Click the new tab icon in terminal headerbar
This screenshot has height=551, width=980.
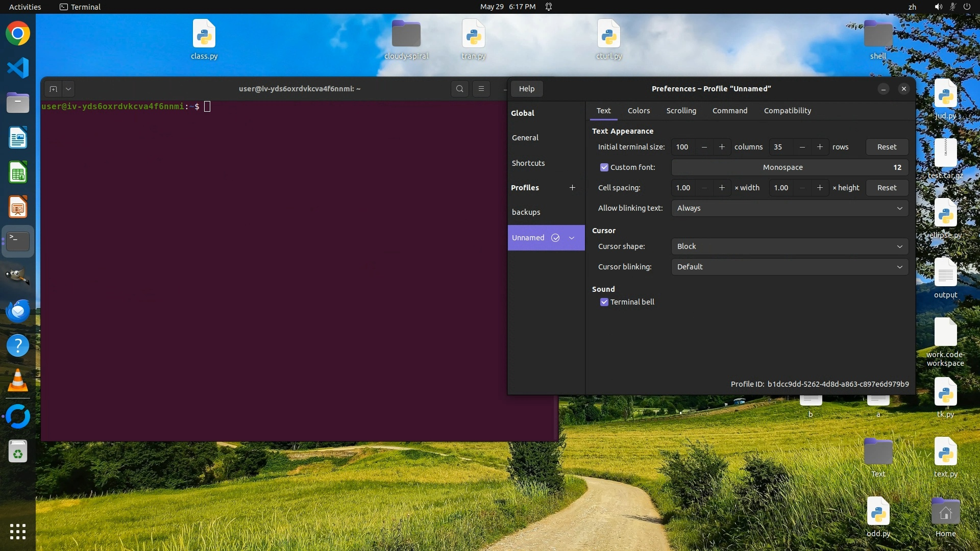pos(53,89)
